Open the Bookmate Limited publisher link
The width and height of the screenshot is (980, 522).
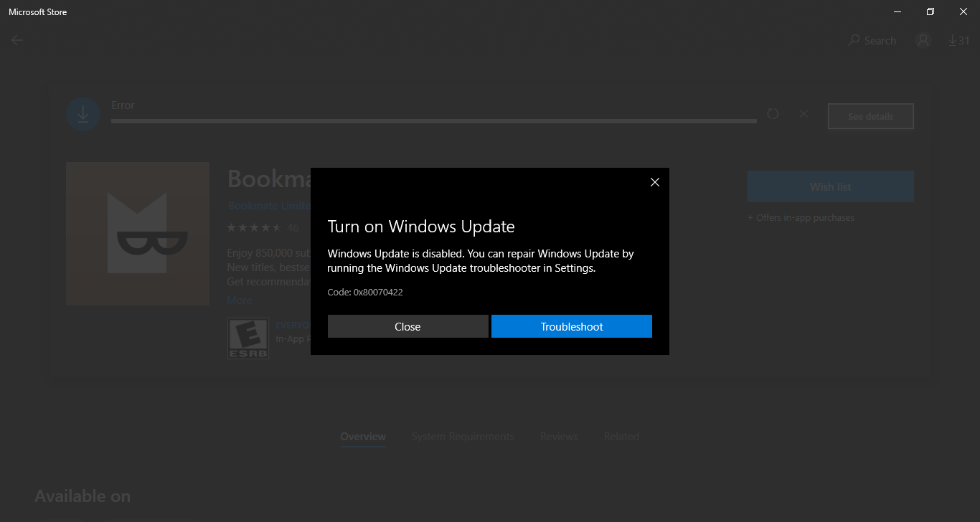(269, 205)
